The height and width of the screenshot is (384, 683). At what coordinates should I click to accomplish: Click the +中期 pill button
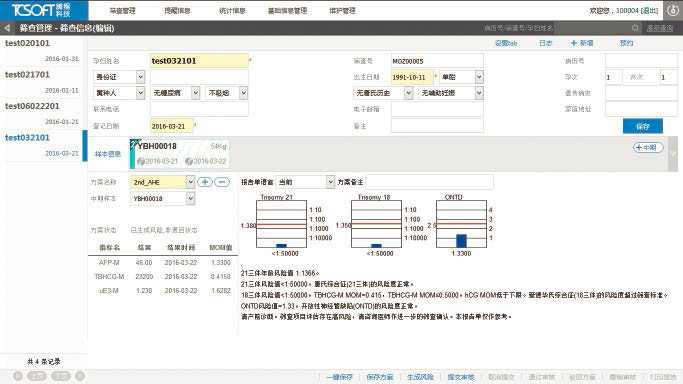648,148
